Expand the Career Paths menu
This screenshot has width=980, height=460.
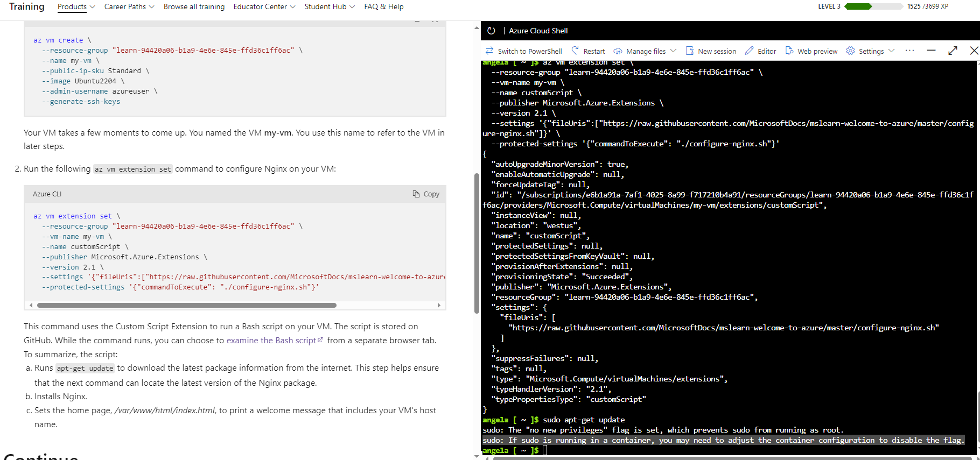click(129, 6)
